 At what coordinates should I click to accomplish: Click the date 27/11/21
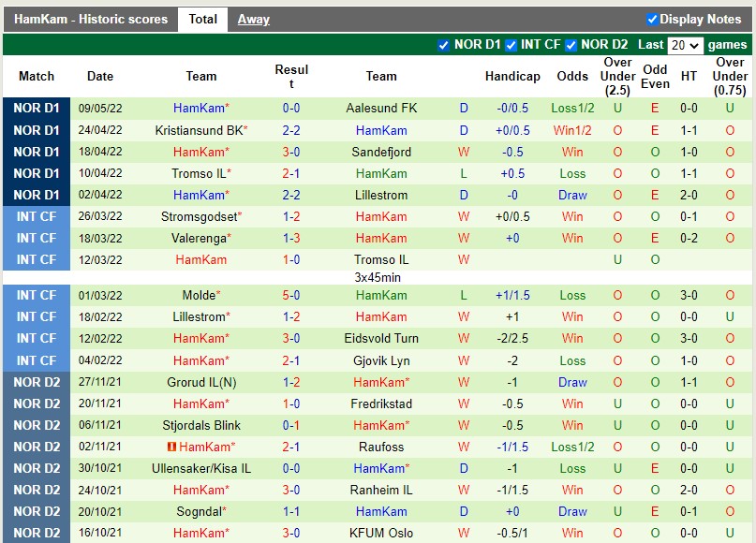click(100, 382)
